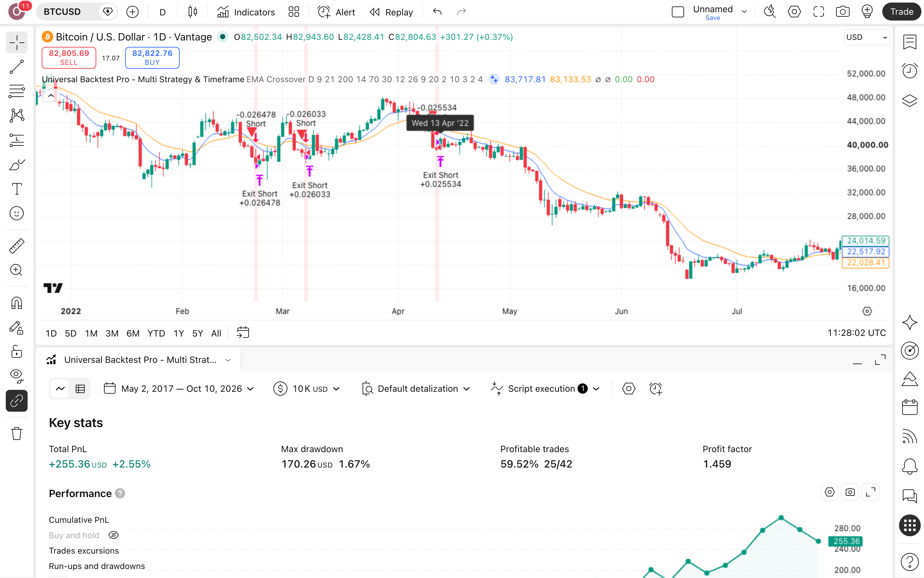The width and height of the screenshot is (924, 578).
Task: Open the Fibonacci retracement tools
Action: 17,92
